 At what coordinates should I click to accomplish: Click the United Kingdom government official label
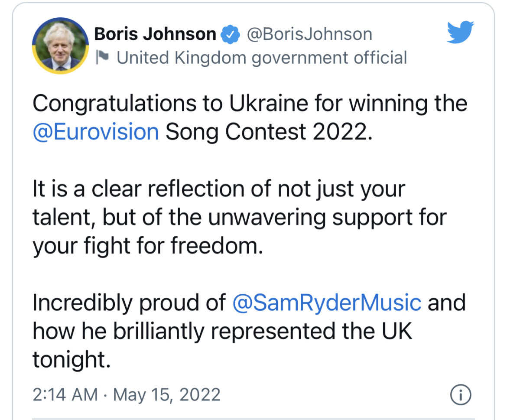click(x=262, y=58)
